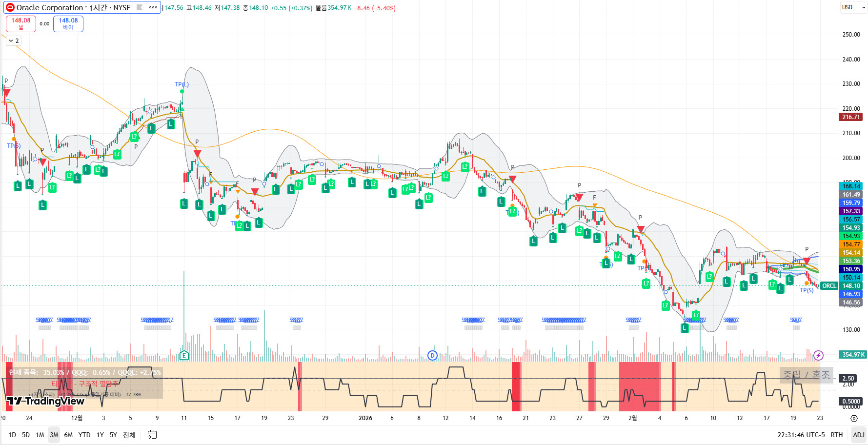This screenshot has height=445, width=868.
Task: Click the 148.10 current price label
Action: click(851, 286)
